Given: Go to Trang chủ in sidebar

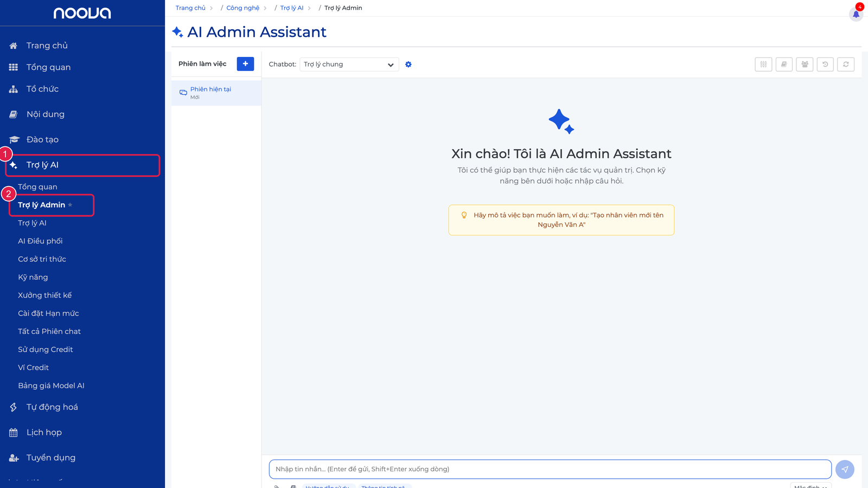Looking at the screenshot, I should (x=47, y=46).
